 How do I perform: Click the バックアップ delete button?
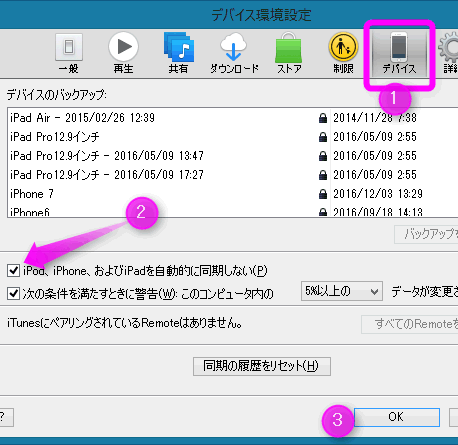tap(426, 234)
